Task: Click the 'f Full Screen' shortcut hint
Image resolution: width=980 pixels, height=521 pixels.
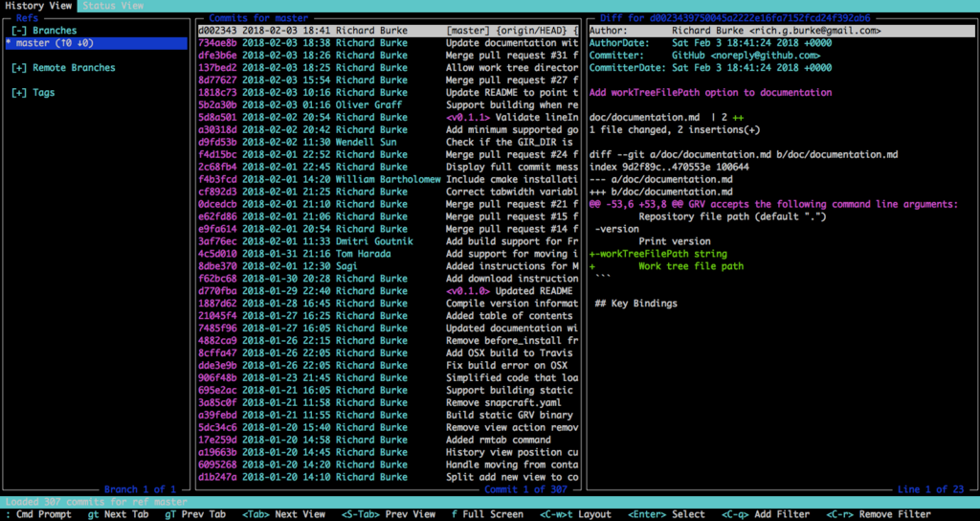Action: point(487,514)
